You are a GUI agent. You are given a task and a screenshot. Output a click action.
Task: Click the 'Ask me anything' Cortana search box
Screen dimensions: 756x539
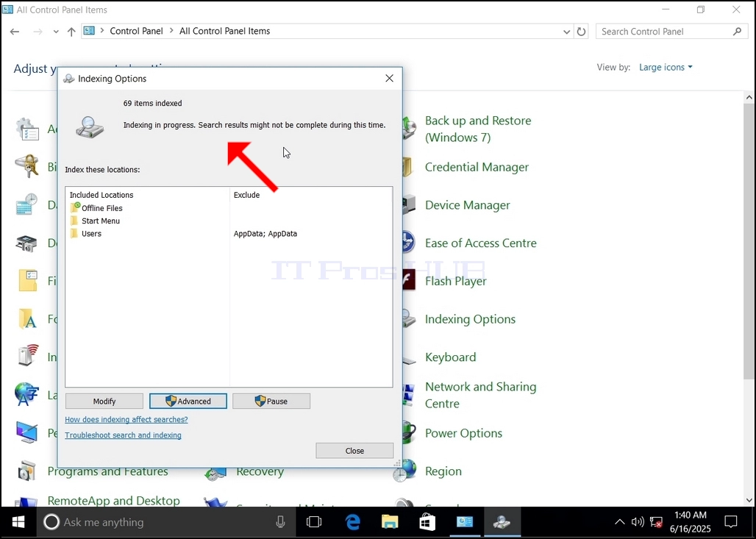[x=165, y=522]
